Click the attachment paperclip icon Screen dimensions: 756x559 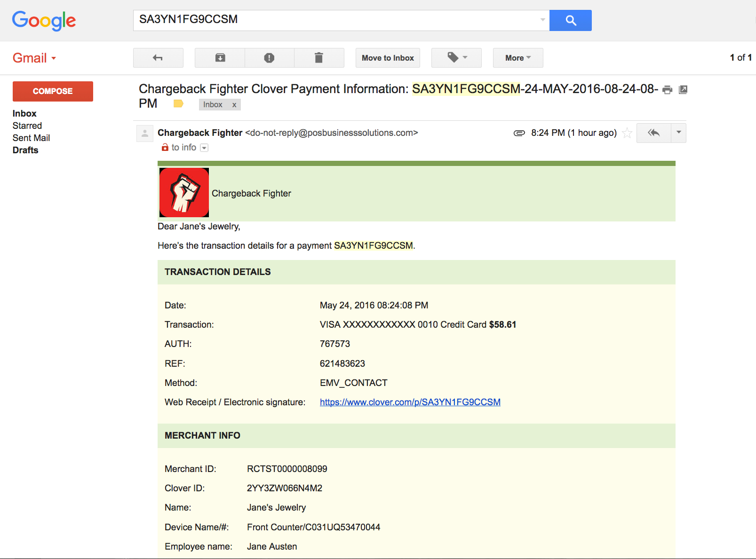(x=519, y=133)
